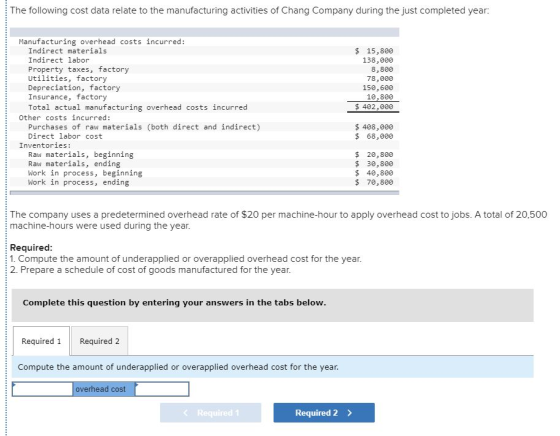
Task: Click the '$ 70,800' work in process value
Action: [374, 182]
